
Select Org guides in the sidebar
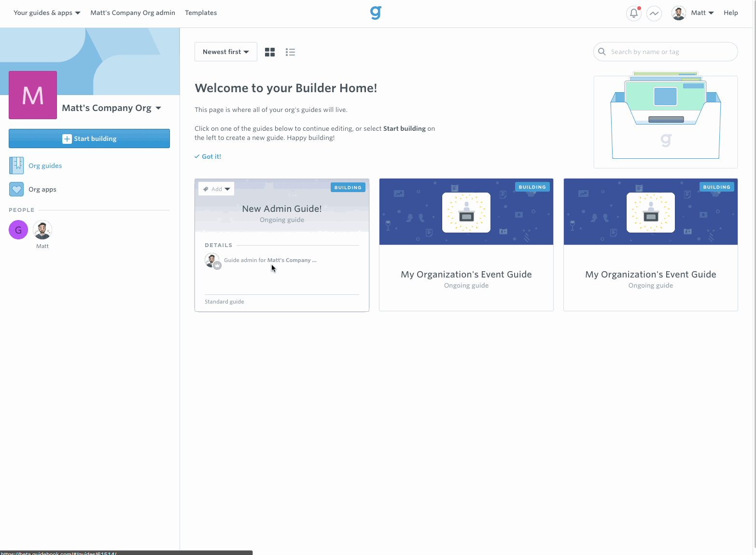pyautogui.click(x=45, y=166)
